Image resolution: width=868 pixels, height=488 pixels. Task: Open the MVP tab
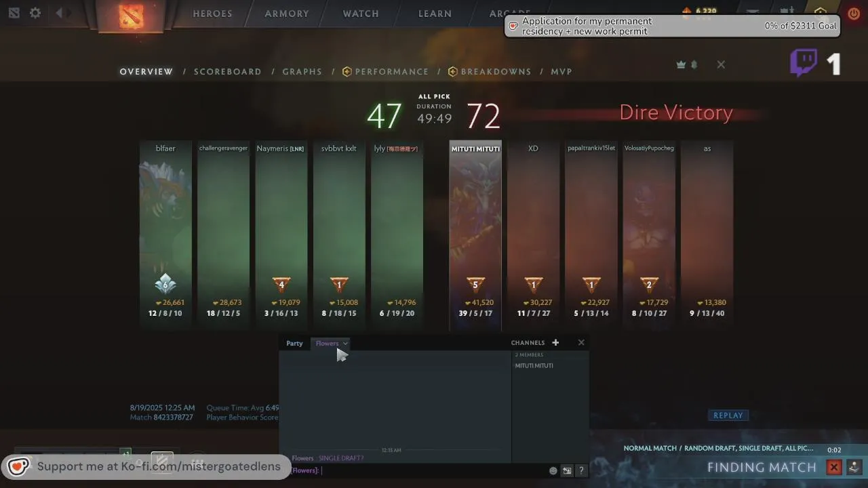click(561, 71)
